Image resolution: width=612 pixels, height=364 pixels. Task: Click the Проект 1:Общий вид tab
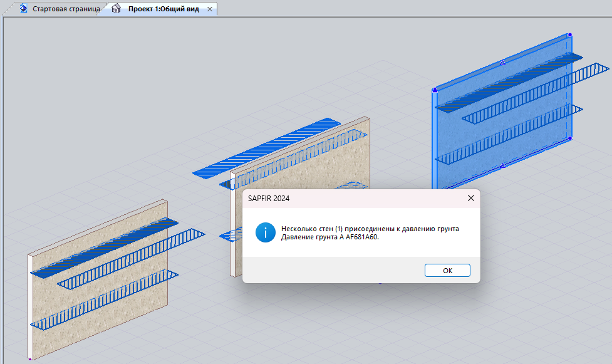tap(163, 9)
